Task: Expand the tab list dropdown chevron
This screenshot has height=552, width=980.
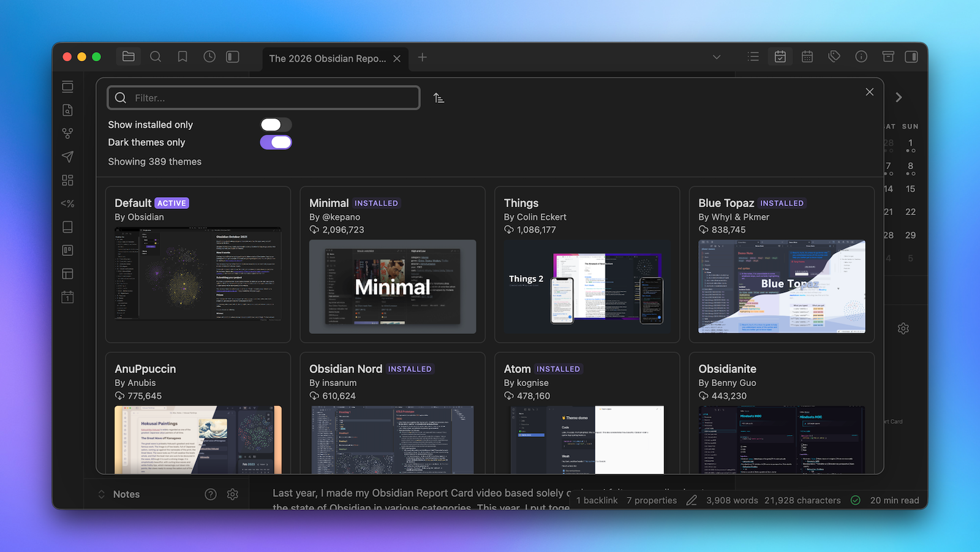Action: pos(717,58)
